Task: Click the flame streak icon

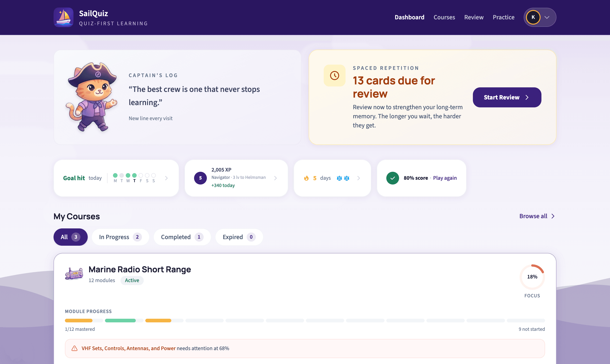Action: click(306, 178)
